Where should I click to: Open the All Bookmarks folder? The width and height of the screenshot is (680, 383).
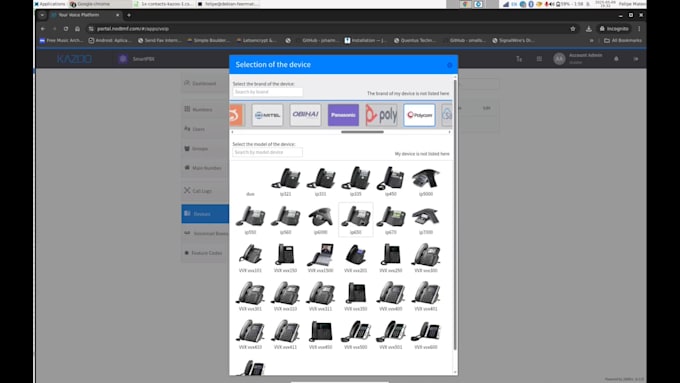click(623, 40)
